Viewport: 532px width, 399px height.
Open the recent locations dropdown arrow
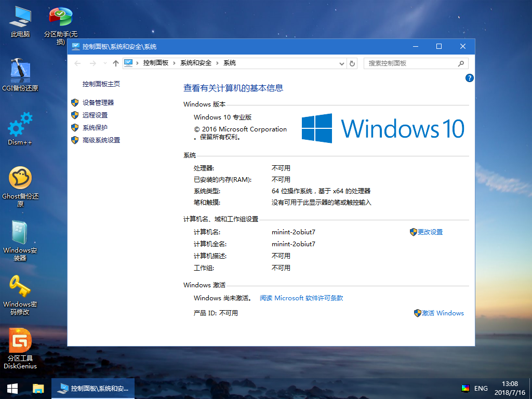(x=105, y=63)
